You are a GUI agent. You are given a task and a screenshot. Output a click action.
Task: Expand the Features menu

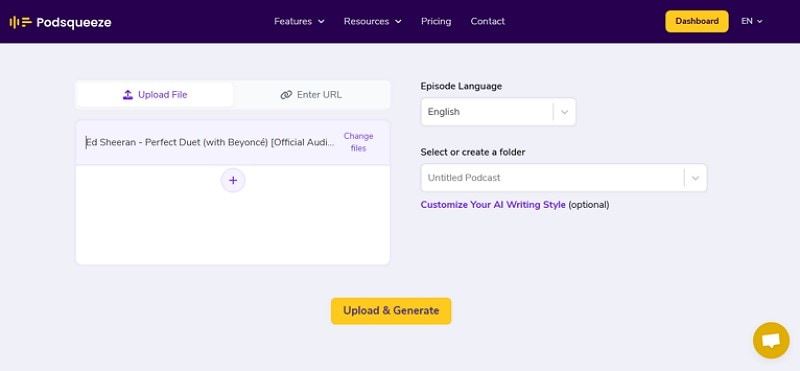pos(299,21)
